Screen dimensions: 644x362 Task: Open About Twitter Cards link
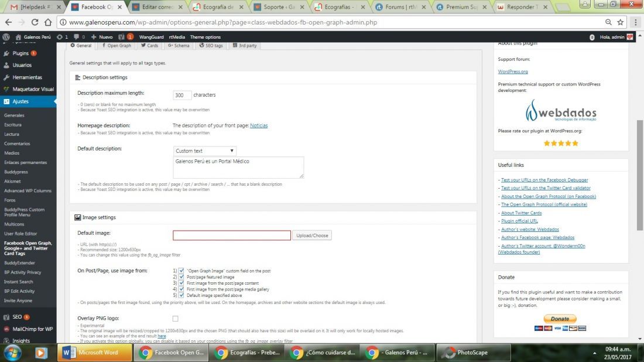click(521, 213)
